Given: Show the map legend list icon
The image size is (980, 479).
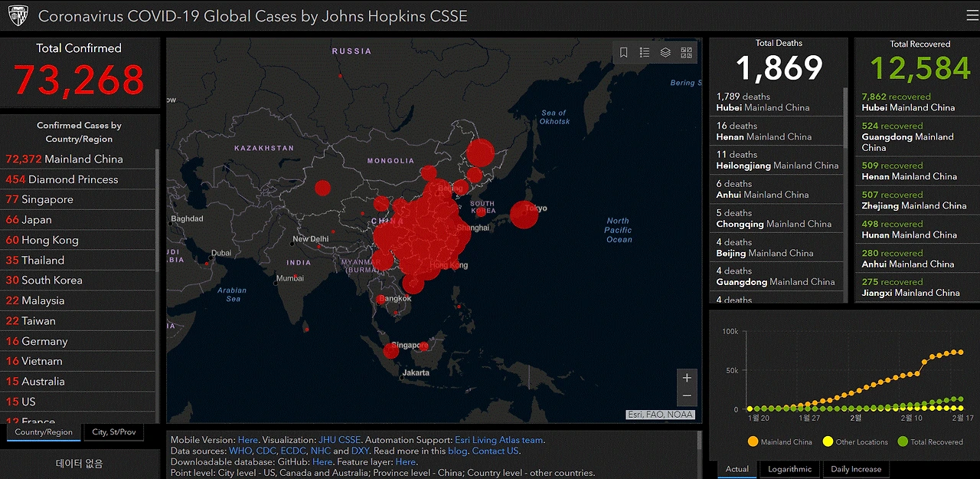Looking at the screenshot, I should pos(645,53).
